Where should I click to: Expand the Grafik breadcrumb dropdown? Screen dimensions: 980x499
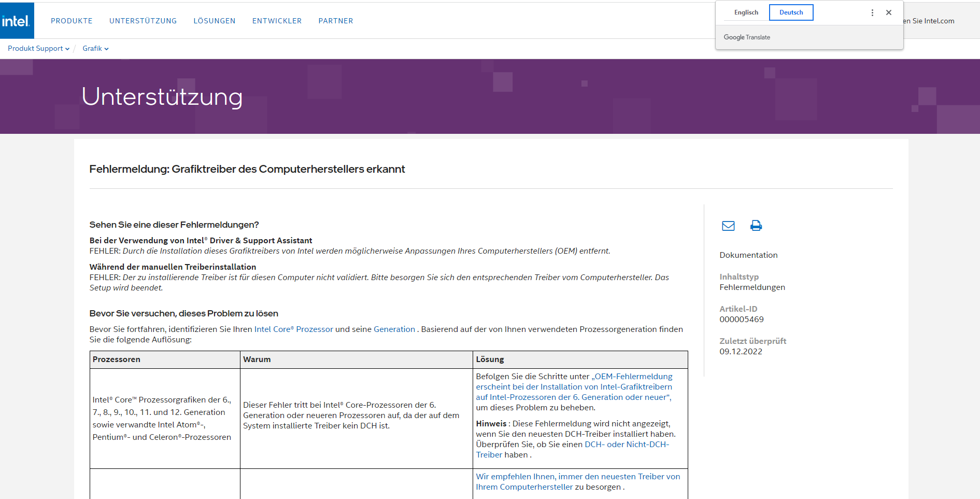pyautogui.click(x=95, y=48)
